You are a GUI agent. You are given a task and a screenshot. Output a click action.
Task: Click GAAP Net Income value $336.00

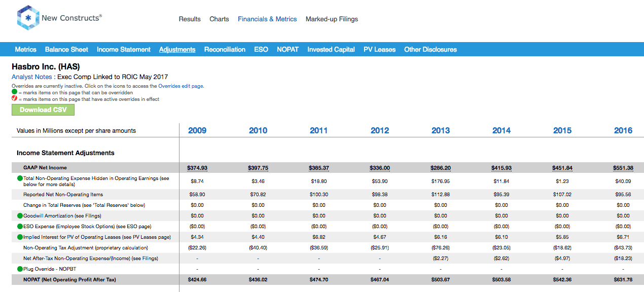pyautogui.click(x=380, y=168)
